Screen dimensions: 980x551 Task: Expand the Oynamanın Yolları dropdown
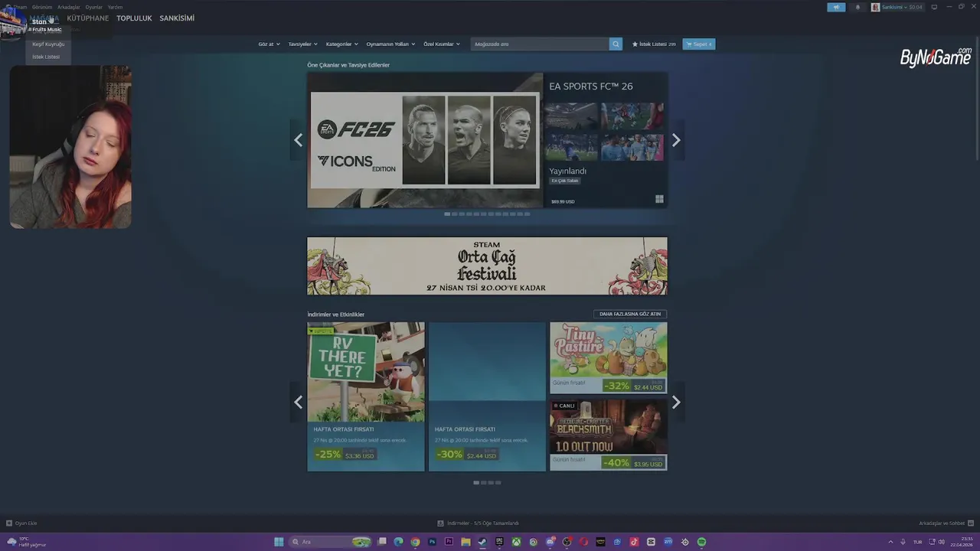coord(390,44)
